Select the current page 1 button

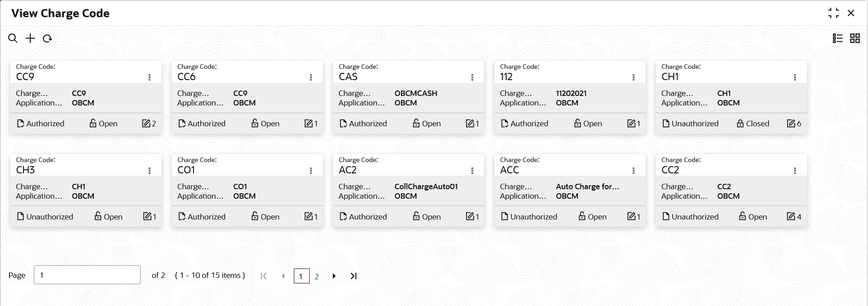click(301, 276)
